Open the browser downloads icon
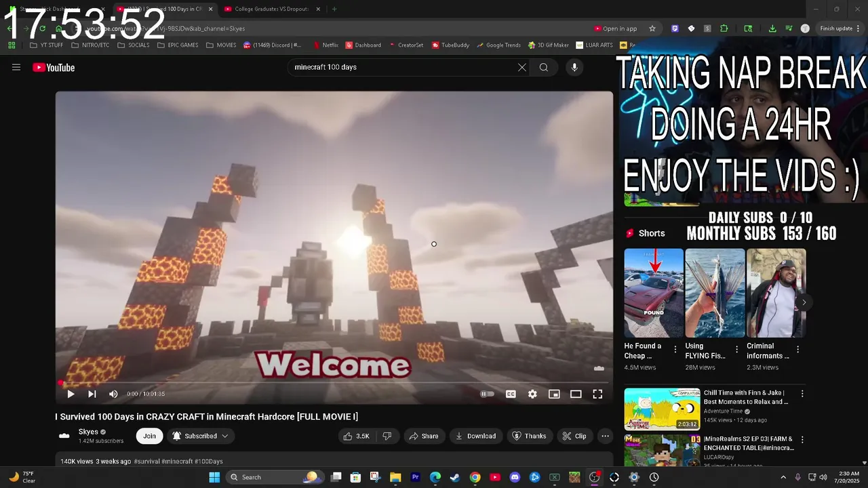Image resolution: width=868 pixels, height=488 pixels. coord(772,28)
